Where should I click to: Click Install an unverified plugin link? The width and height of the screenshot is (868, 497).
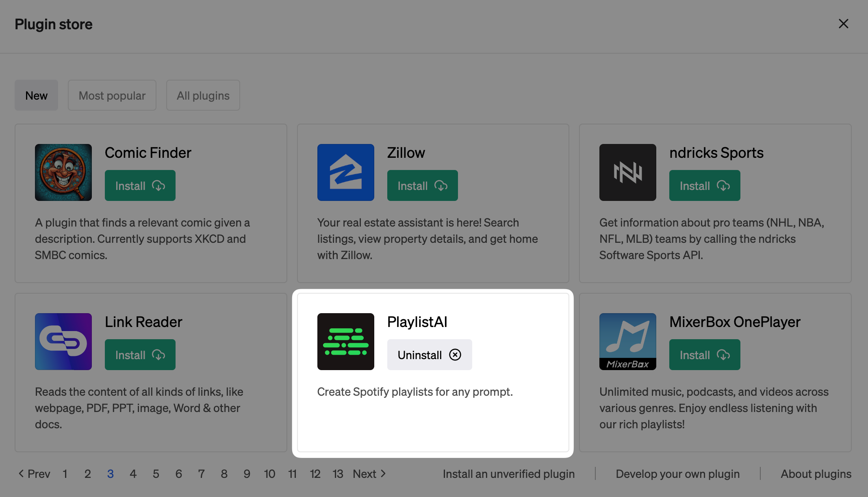[509, 474]
